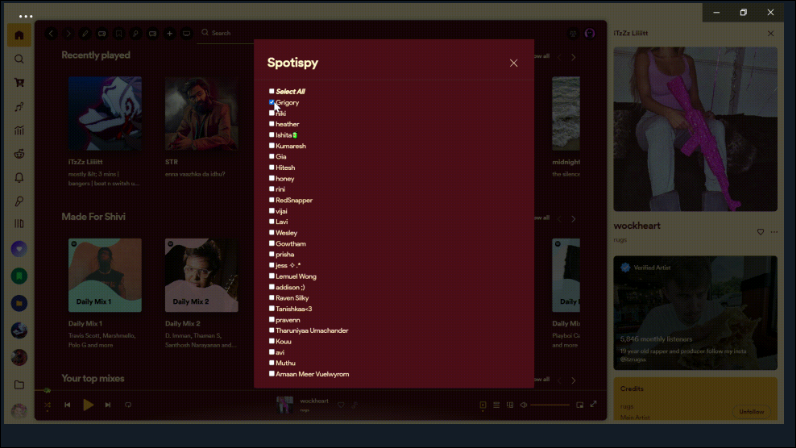Image resolution: width=796 pixels, height=448 pixels.
Task: Click the back navigation arrow
Action: (x=51, y=34)
